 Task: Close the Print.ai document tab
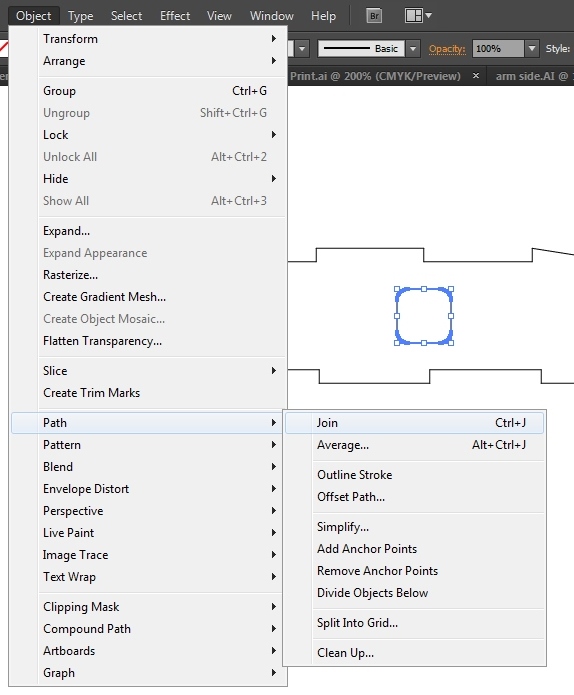click(x=476, y=76)
